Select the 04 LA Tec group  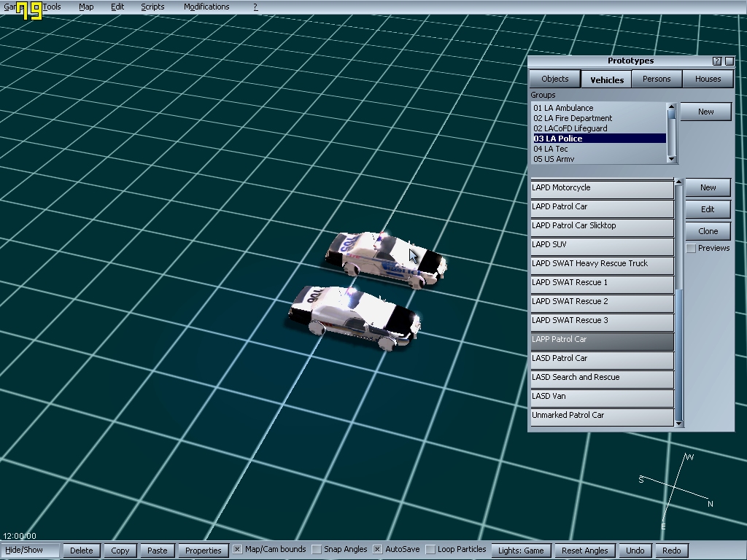[x=600, y=149]
